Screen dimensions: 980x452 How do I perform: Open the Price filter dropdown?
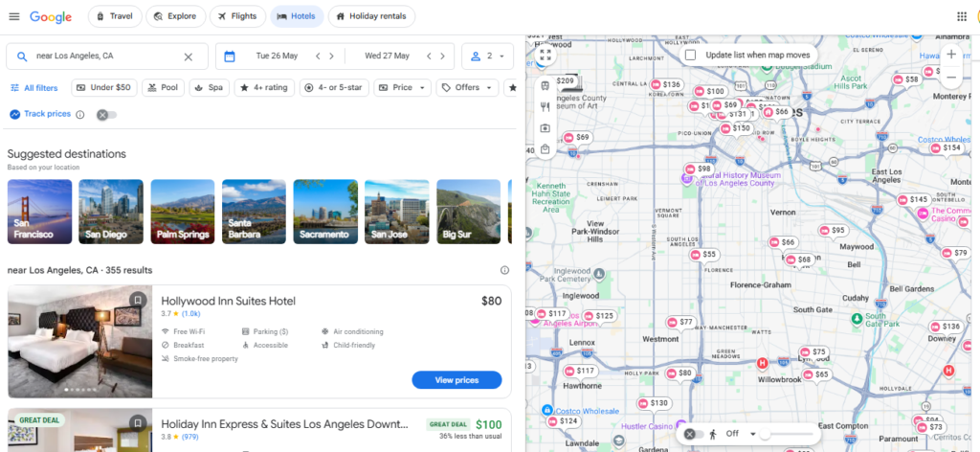[402, 87]
